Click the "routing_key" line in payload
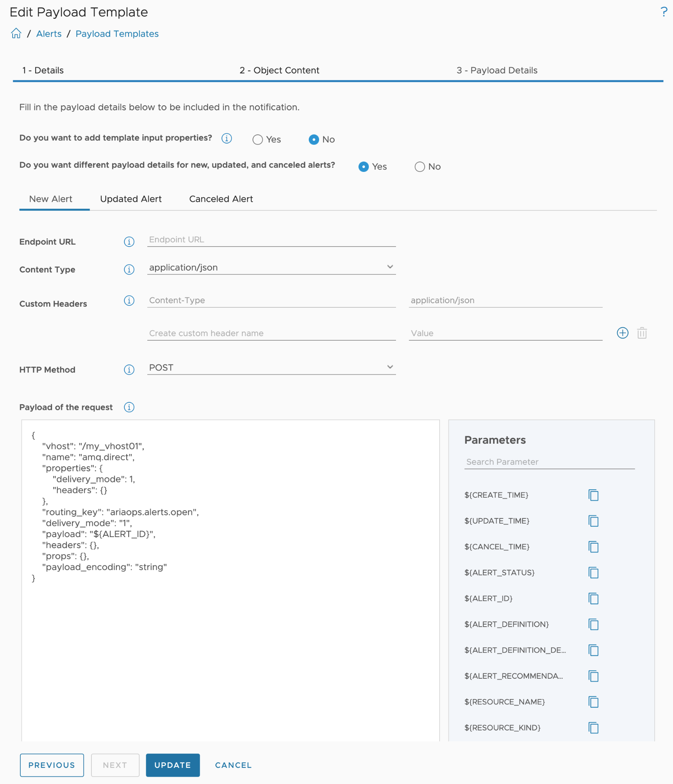673x784 pixels. (121, 512)
